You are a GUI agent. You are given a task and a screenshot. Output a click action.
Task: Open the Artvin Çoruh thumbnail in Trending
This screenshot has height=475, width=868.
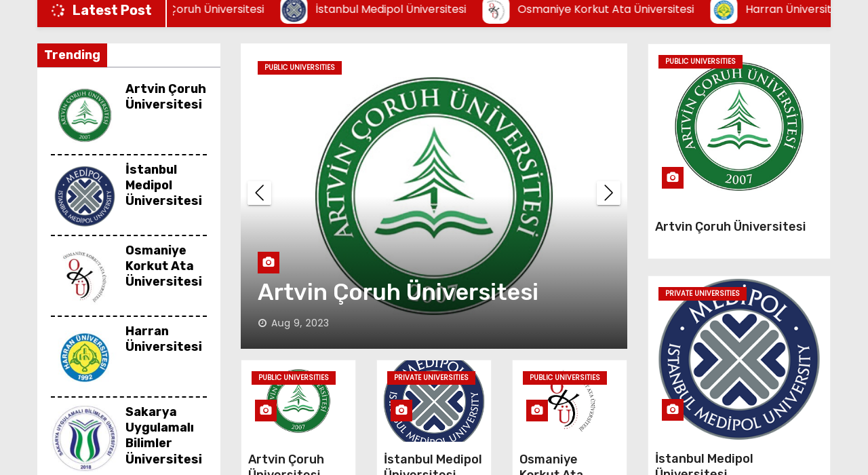[85, 115]
